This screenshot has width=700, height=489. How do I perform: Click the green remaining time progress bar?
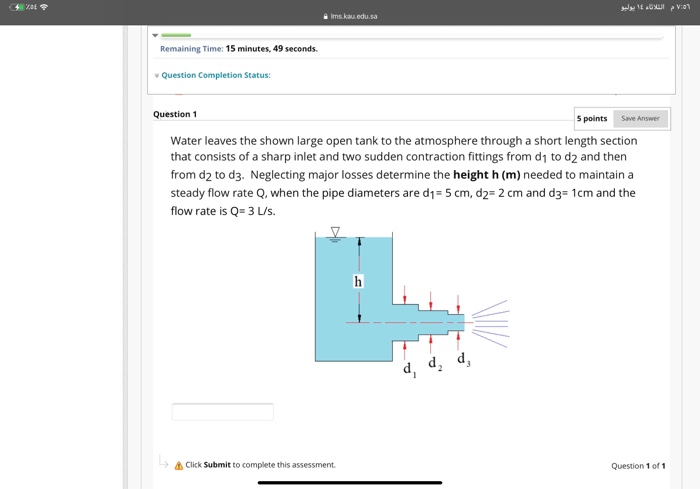tap(176, 35)
